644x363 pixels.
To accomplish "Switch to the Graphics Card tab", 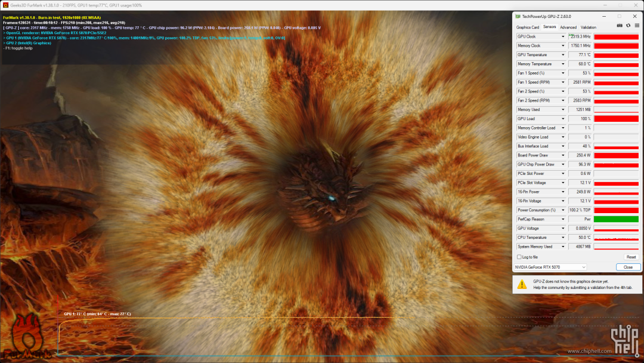I will [x=527, y=27].
